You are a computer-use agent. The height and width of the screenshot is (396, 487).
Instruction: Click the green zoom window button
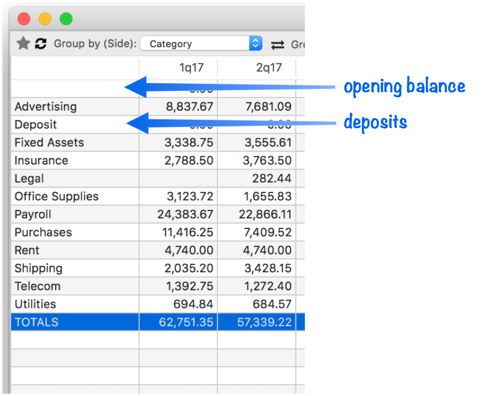point(66,19)
